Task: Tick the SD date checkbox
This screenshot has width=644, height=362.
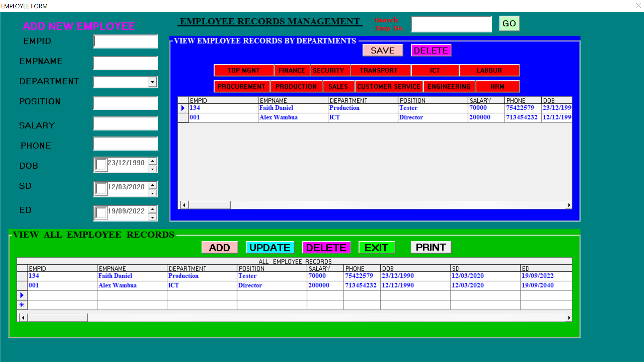Action: click(100, 189)
